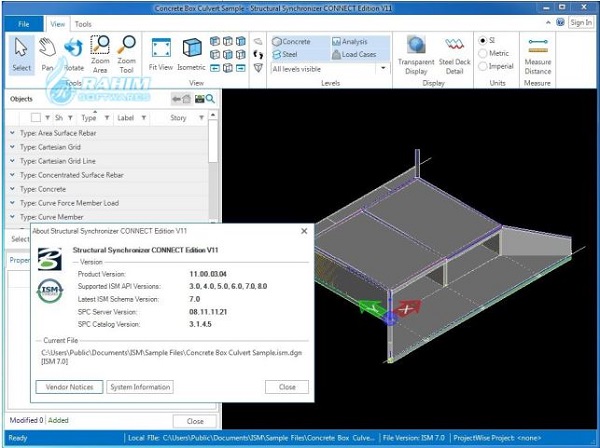
Task: Toggle Load Cases level visibility
Action: (x=354, y=54)
